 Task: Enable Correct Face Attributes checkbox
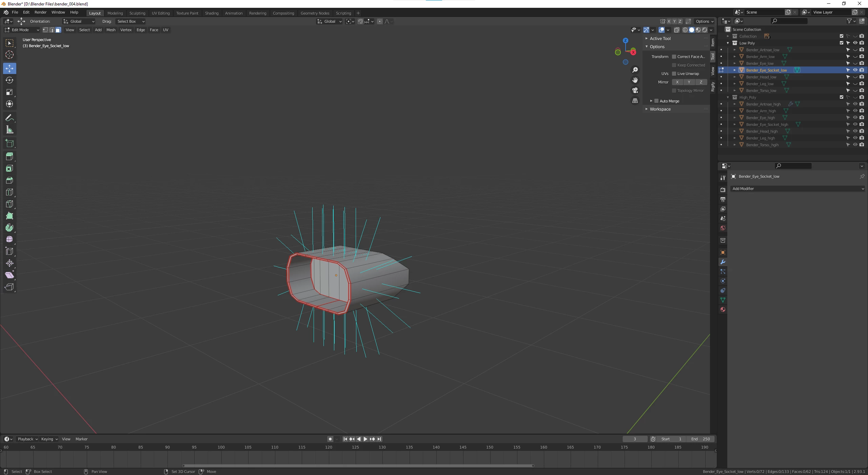coord(674,57)
